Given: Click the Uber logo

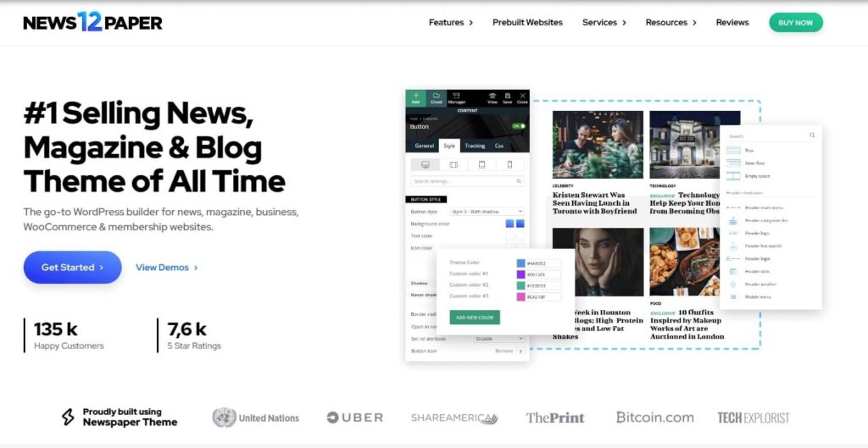Looking at the screenshot, I should [355, 418].
